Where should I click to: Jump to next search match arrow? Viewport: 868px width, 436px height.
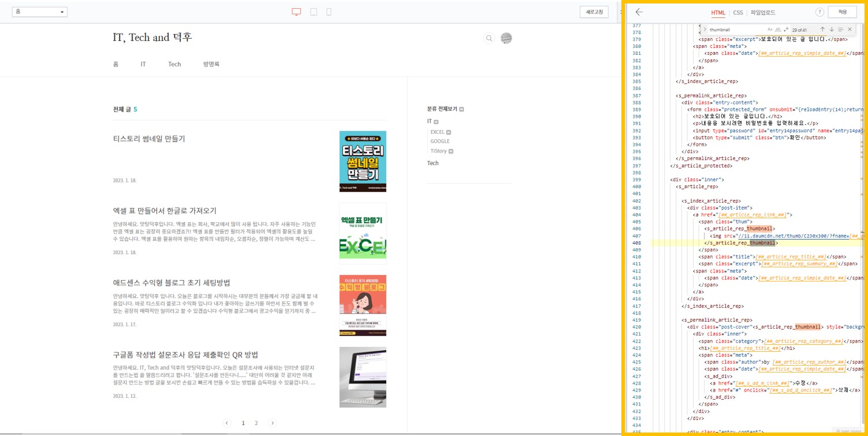832,29
